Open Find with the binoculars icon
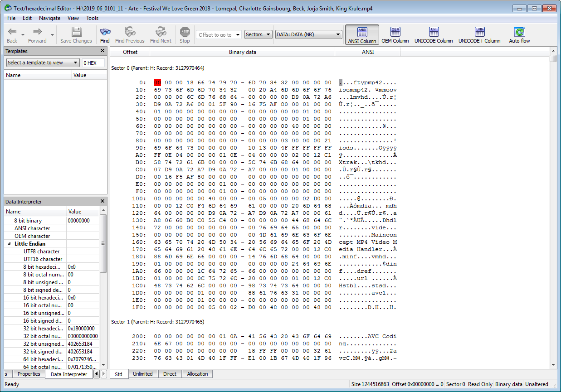The width and height of the screenshot is (561, 392). point(105,31)
